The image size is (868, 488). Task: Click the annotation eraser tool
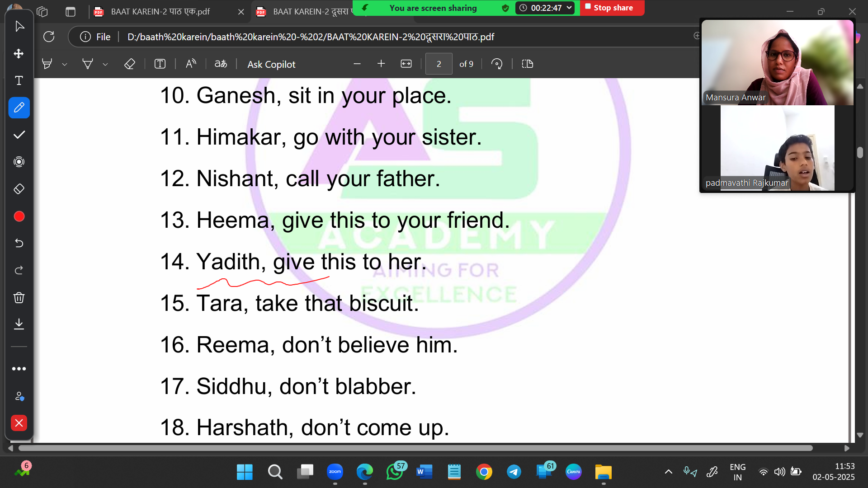pos(19,189)
